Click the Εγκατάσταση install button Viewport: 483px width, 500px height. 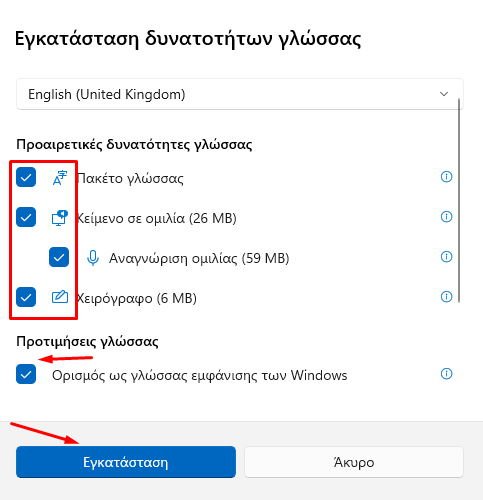[126, 462]
